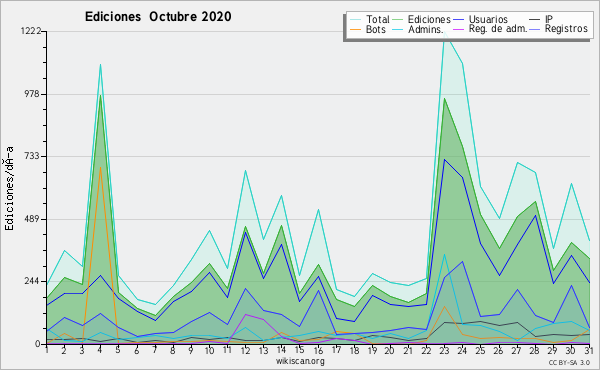
Task: Click x-axis day label '27'
Action: pyautogui.click(x=517, y=350)
